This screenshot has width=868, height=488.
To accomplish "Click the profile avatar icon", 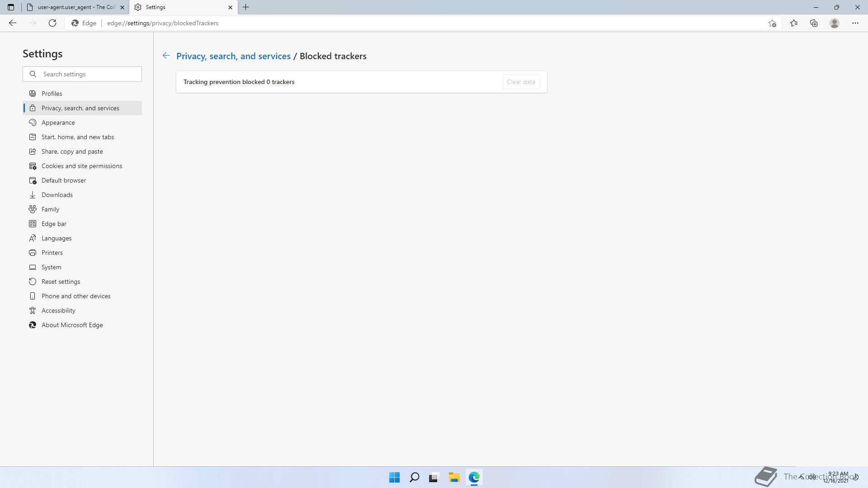I will tap(835, 23).
